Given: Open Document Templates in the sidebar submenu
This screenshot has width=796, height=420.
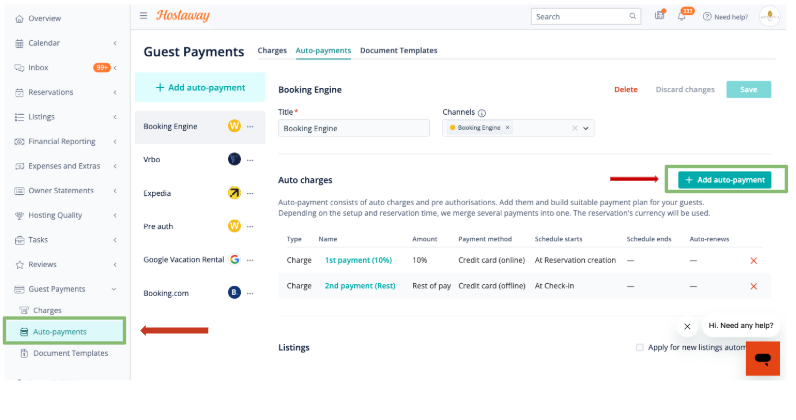Looking at the screenshot, I should [71, 353].
